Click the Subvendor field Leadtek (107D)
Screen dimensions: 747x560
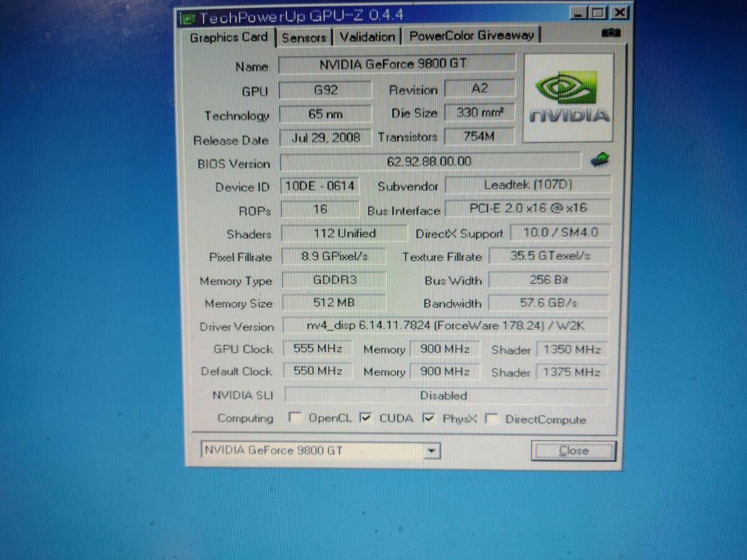point(528,185)
